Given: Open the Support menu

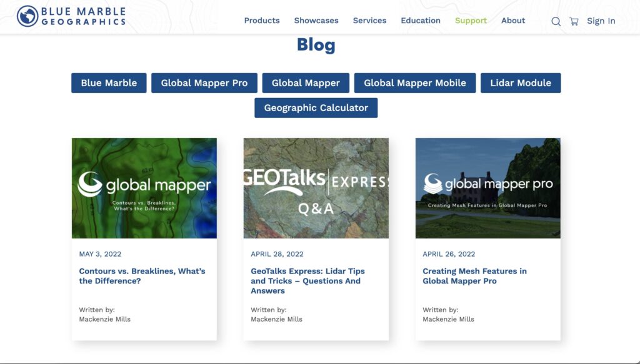Looking at the screenshot, I should (x=471, y=21).
